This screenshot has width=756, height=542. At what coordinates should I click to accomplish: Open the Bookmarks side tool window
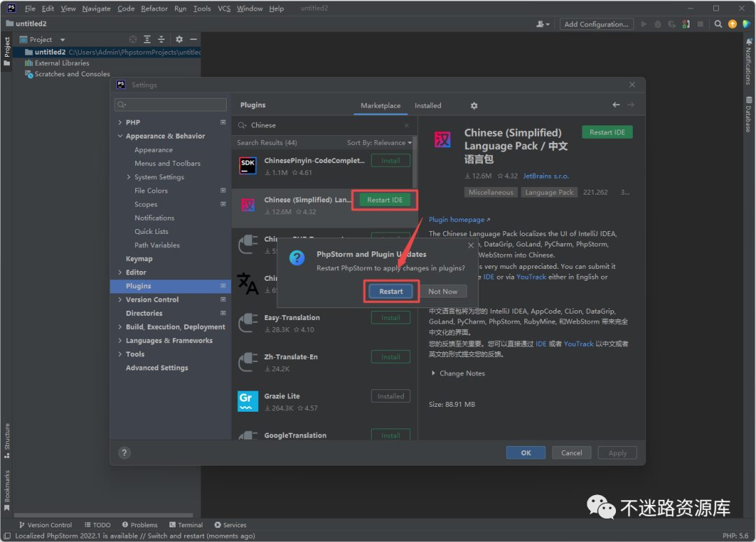pyautogui.click(x=7, y=490)
